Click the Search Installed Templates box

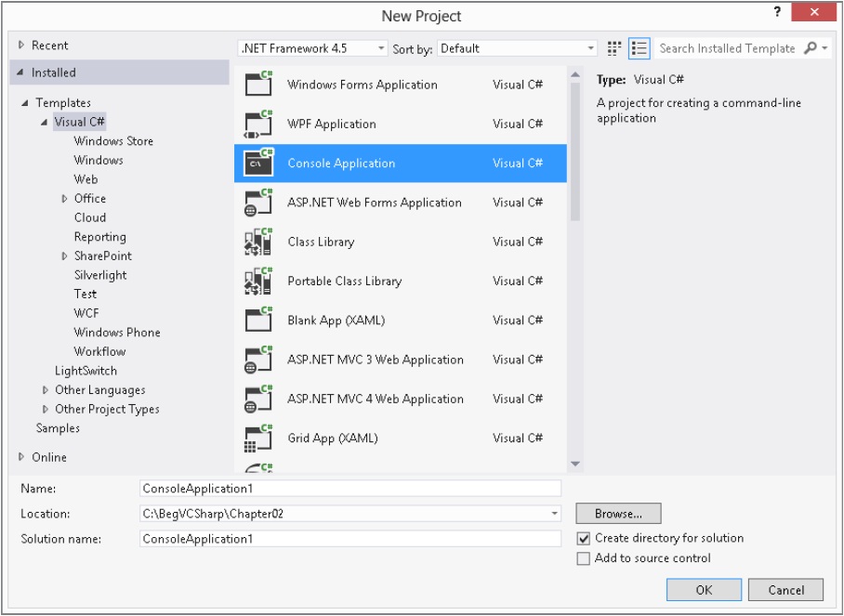pyautogui.click(x=728, y=48)
